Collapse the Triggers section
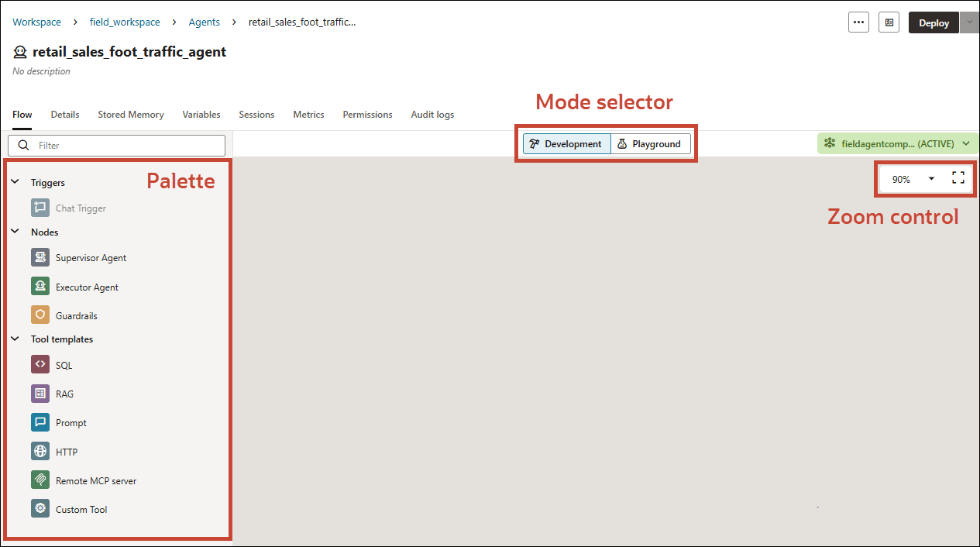 tap(15, 182)
